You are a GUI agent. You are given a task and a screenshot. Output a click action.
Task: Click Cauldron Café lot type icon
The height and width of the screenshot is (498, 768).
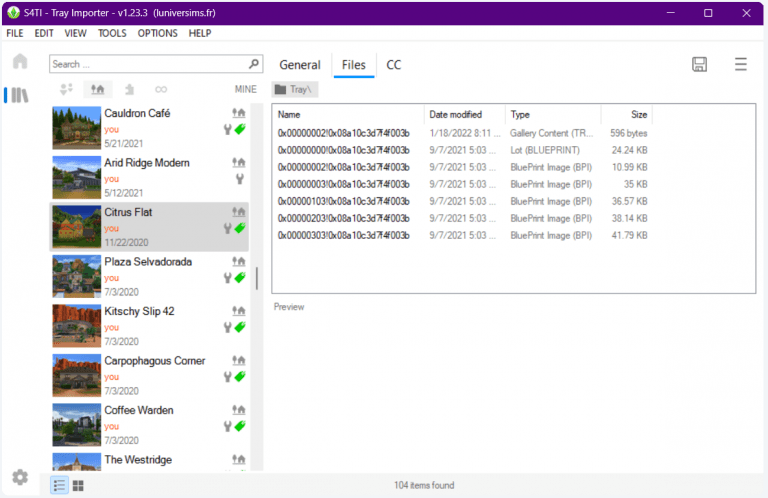point(239,113)
